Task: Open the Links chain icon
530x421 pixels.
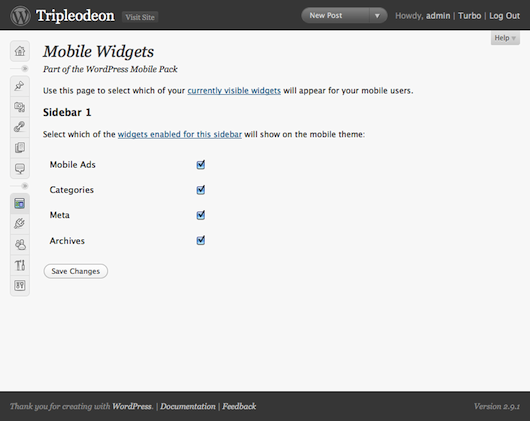Action: click(20, 127)
